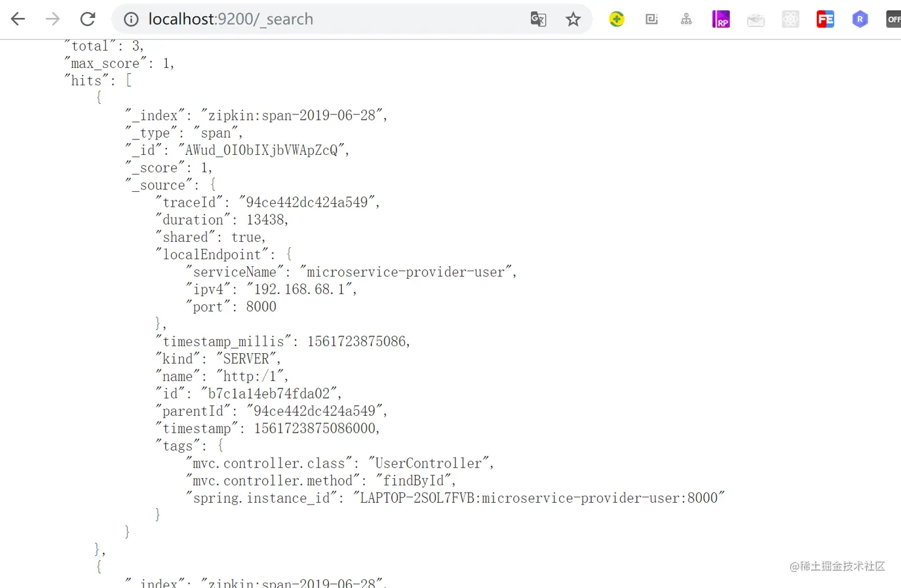Select the parentId value
The width and height of the screenshot is (901, 588).
coord(315,411)
